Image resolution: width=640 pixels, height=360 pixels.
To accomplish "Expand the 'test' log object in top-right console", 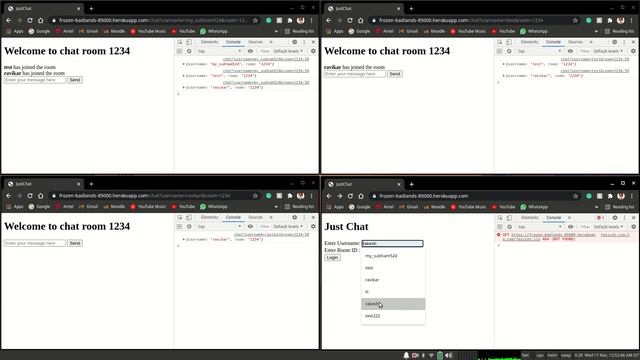I will click(503, 64).
